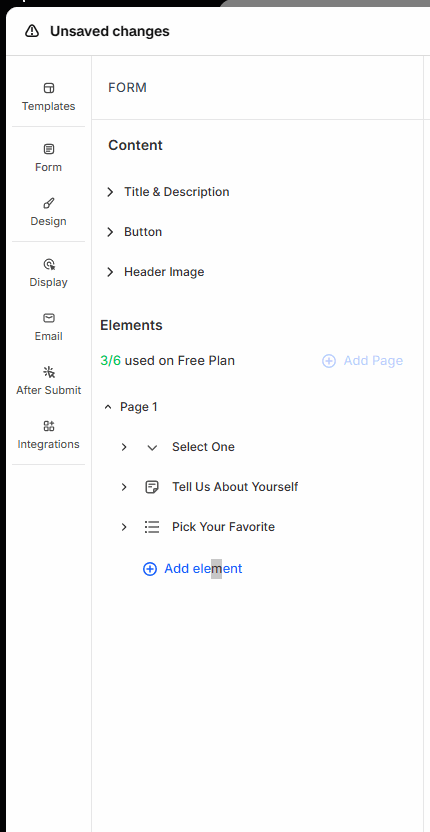Click the text note icon beside Tell Us About Yourself

click(x=152, y=487)
